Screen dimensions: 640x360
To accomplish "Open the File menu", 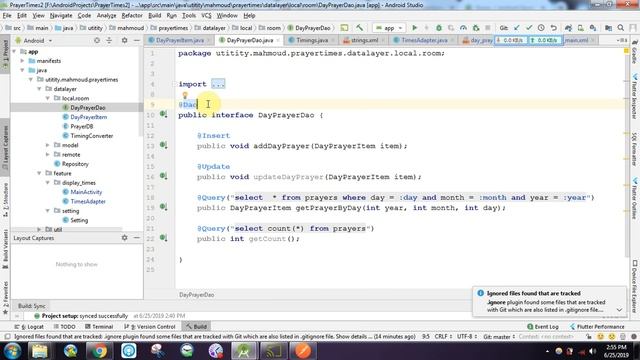I will 7,16.
